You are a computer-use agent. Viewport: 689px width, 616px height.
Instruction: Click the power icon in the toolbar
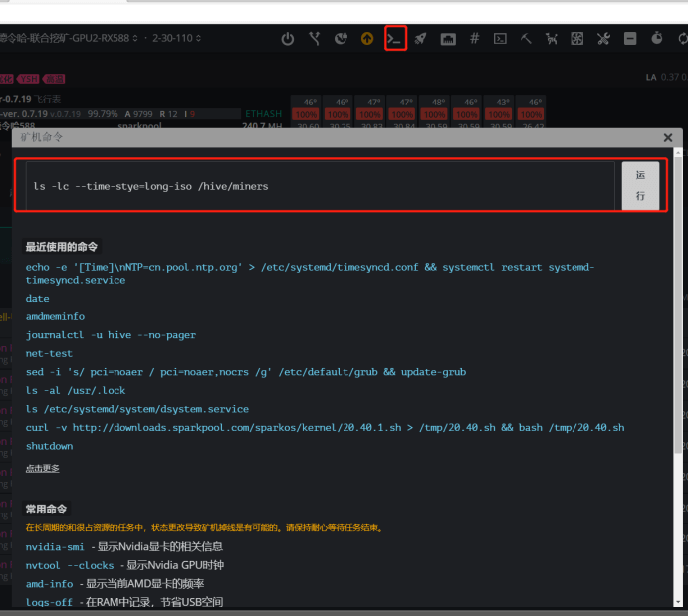coord(288,39)
